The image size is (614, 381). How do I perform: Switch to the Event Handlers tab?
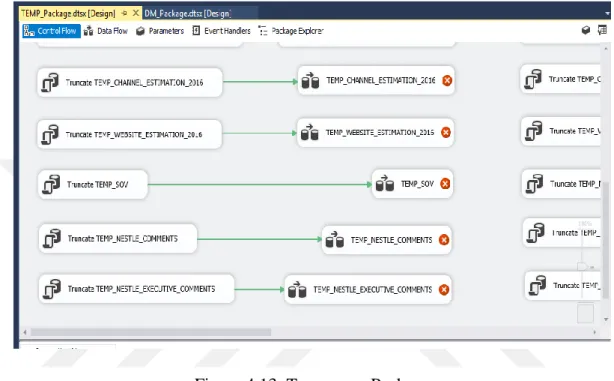pos(221,31)
